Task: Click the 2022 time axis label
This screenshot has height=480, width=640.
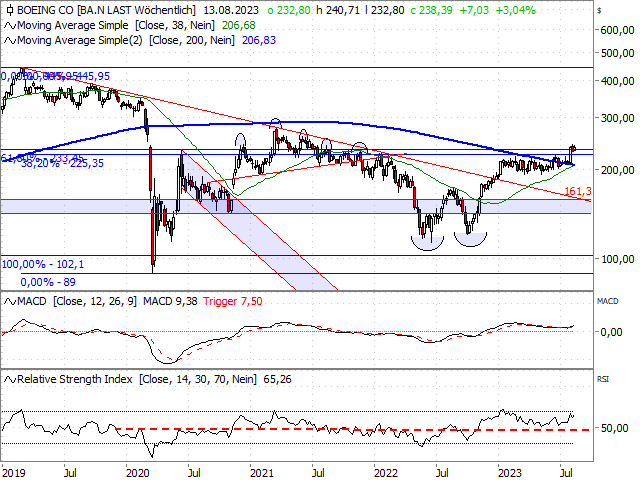Action: (386, 473)
